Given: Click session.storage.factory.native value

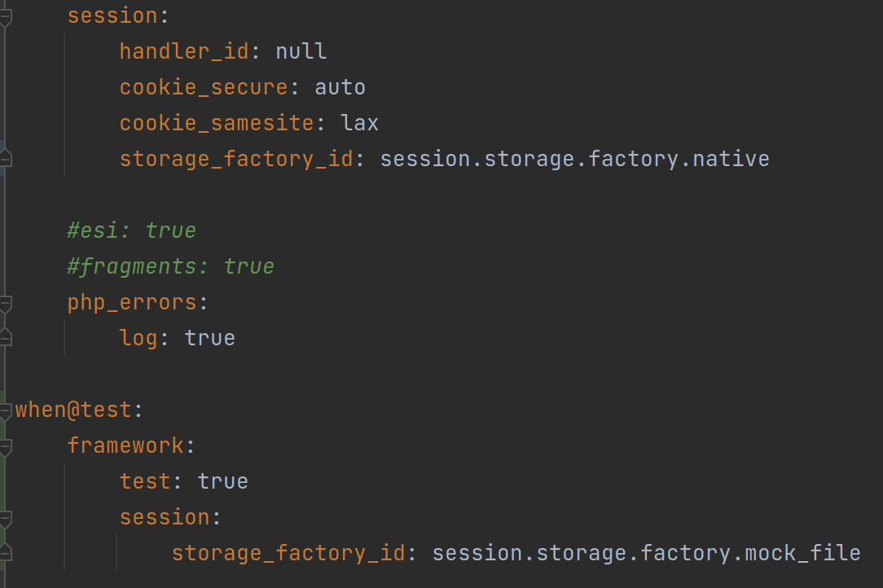Looking at the screenshot, I should click(574, 159).
